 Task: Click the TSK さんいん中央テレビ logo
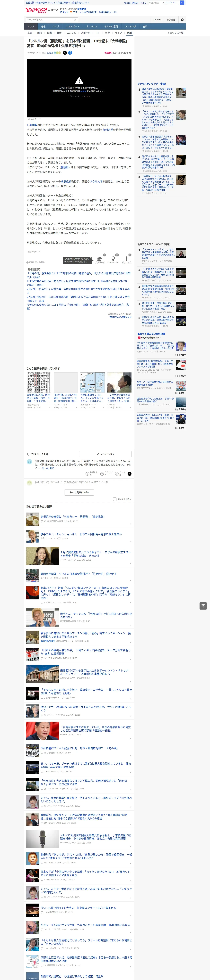pos(118,53)
